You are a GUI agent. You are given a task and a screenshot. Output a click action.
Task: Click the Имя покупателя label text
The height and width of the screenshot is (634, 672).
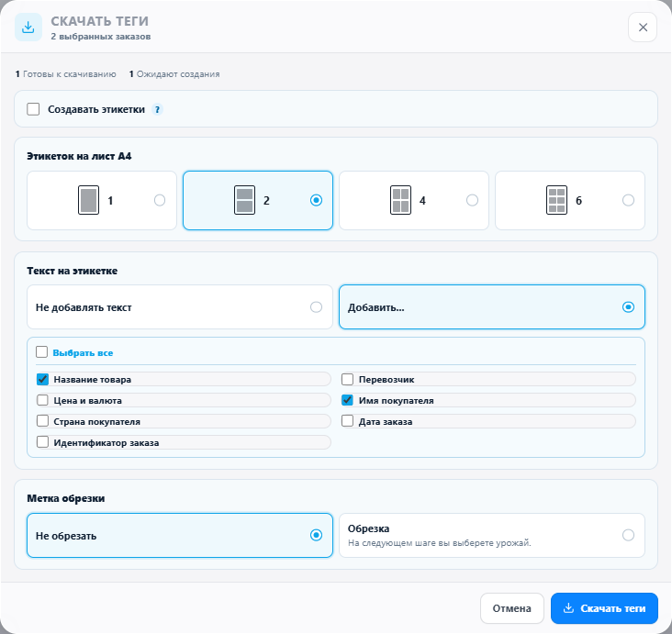click(x=397, y=401)
